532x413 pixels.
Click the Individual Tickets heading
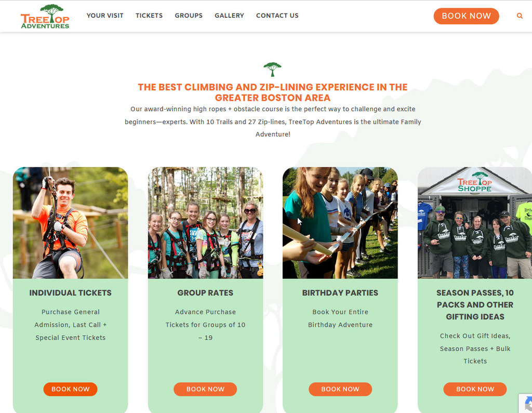tap(70, 292)
